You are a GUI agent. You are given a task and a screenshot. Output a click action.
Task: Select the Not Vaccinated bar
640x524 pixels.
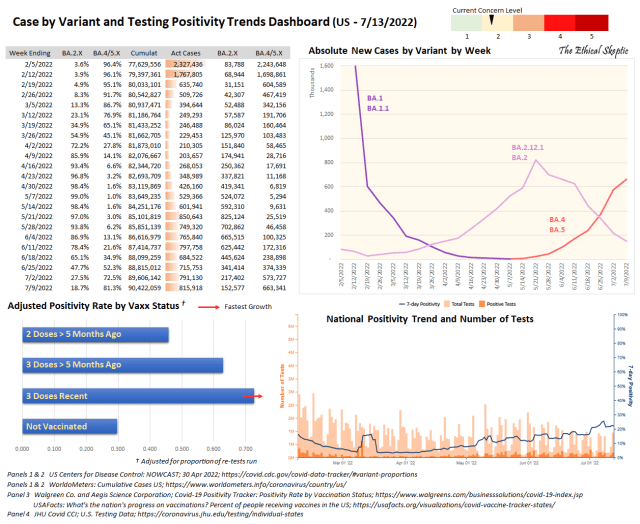point(69,427)
